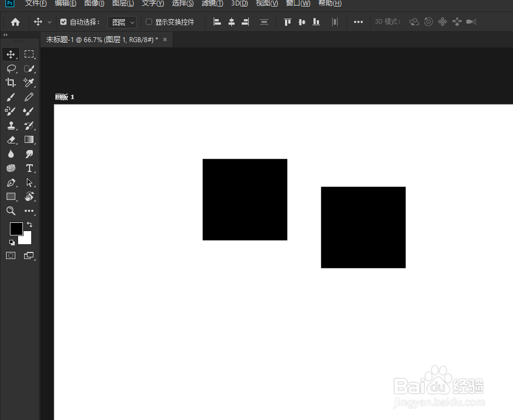The height and width of the screenshot is (420, 513).
Task: Select the Move tool in the toolbox
Action: 10,54
